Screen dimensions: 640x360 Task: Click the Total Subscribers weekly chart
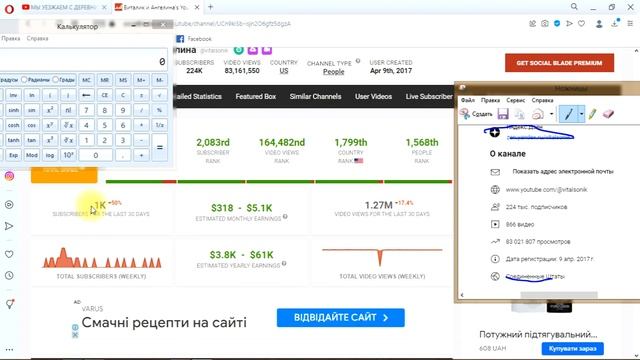coord(101,258)
